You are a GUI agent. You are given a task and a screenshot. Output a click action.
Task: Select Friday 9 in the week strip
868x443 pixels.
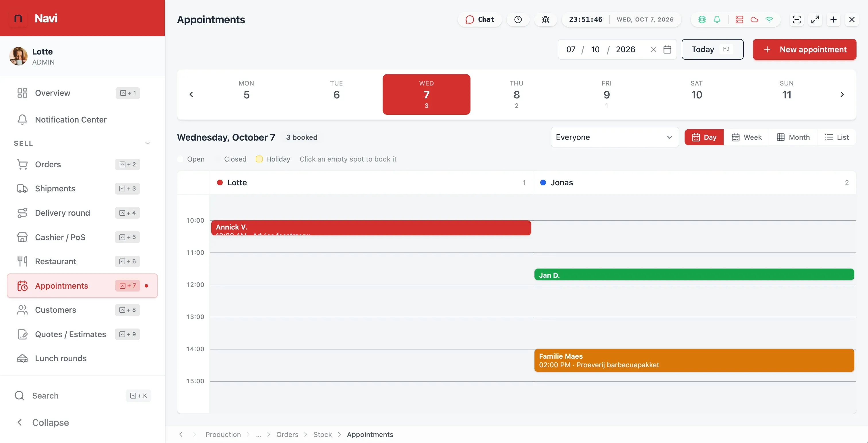tap(607, 94)
